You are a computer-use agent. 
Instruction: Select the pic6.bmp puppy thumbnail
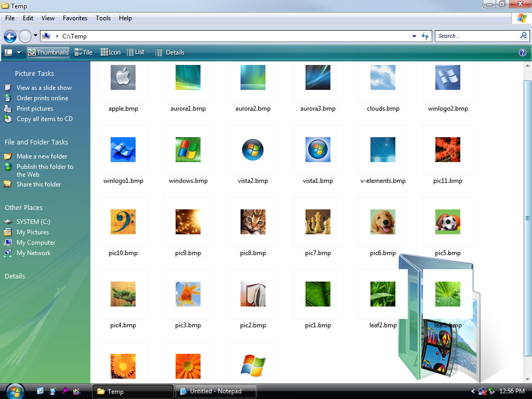[383, 222]
